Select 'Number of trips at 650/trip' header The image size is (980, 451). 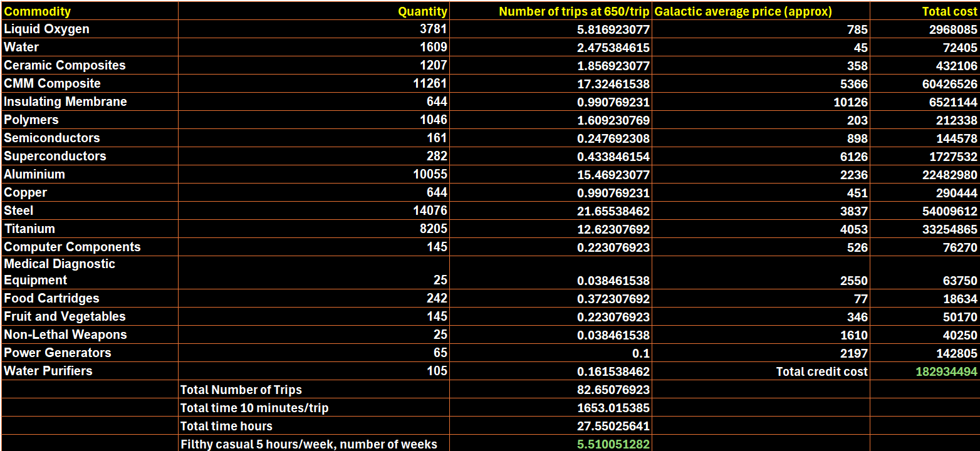pos(551,11)
